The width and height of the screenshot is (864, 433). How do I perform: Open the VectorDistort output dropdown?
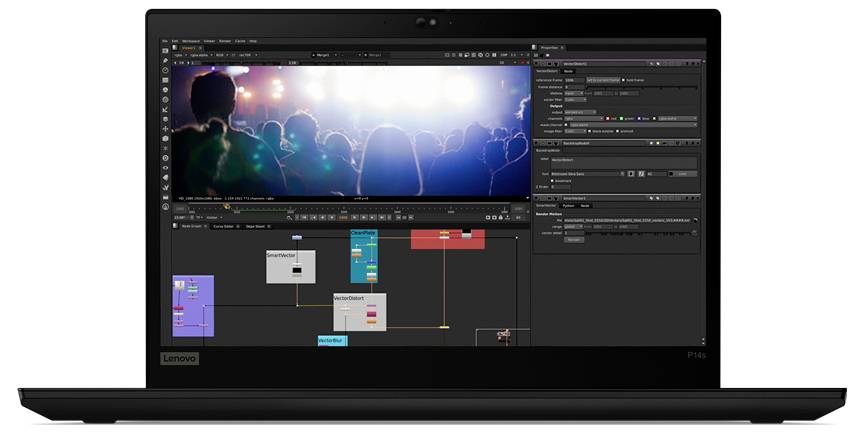[x=580, y=112]
